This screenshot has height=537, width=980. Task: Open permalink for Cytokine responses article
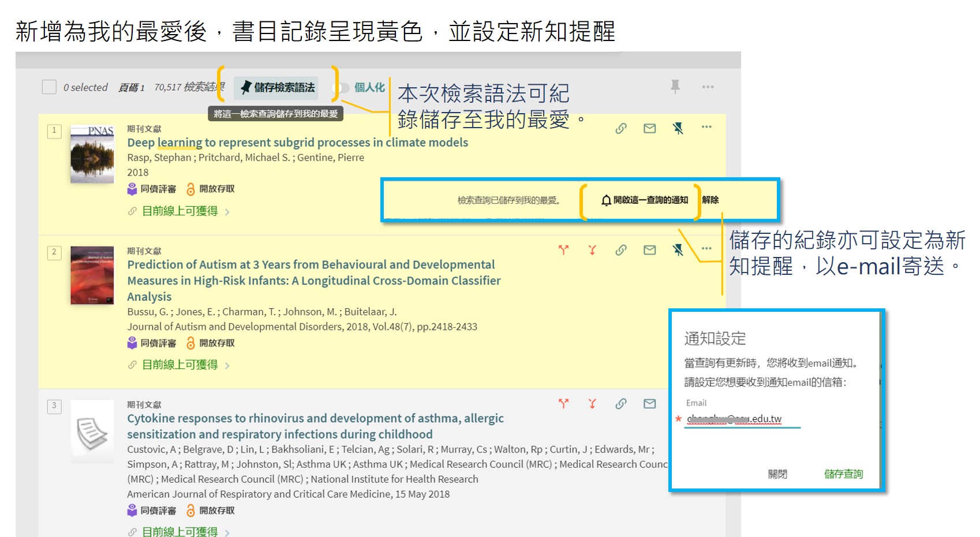(621, 404)
